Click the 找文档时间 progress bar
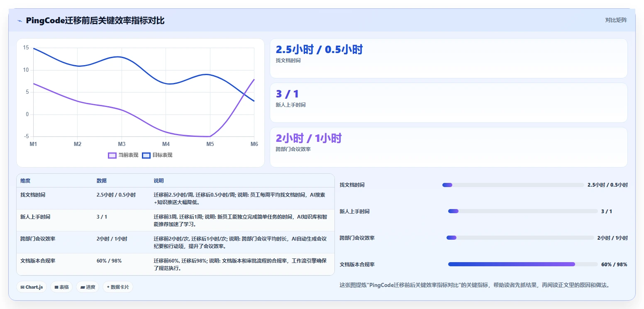644x309 pixels. pos(513,185)
